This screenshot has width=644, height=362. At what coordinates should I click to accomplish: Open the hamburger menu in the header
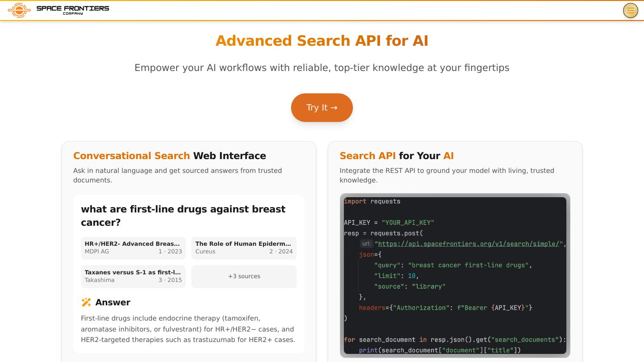coord(630,10)
